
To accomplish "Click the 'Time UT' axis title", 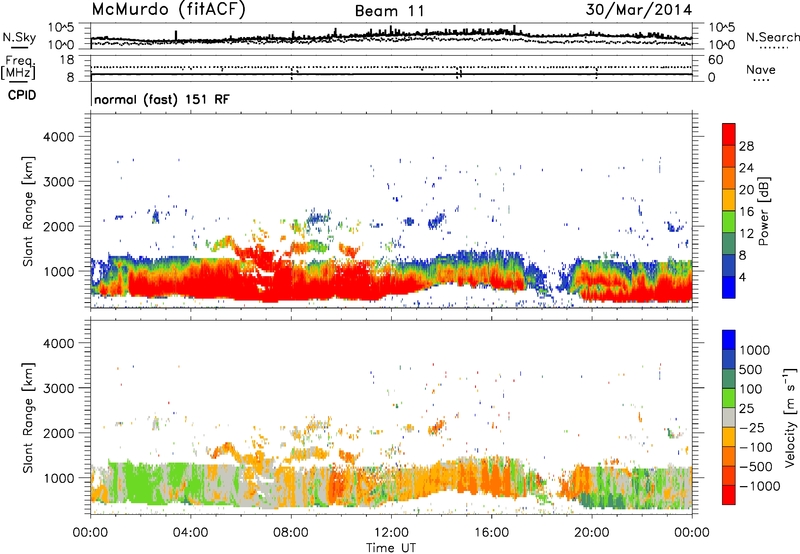I will click(391, 547).
